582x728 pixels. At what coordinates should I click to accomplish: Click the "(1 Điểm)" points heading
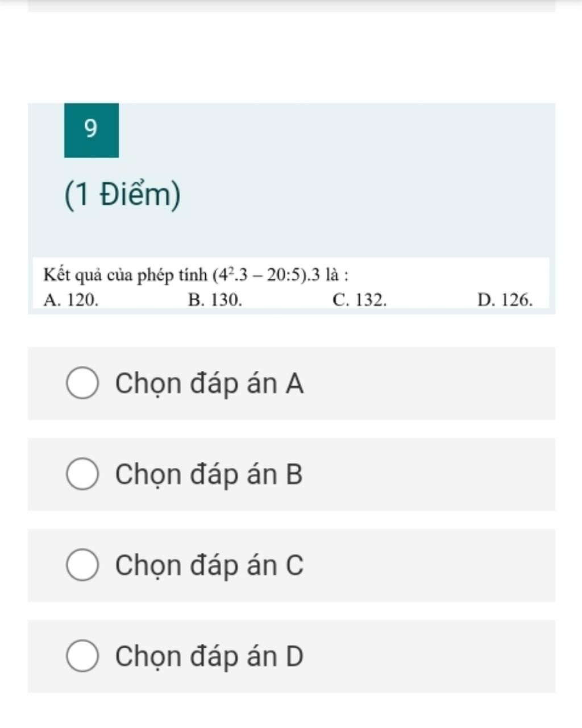pyautogui.click(x=123, y=195)
